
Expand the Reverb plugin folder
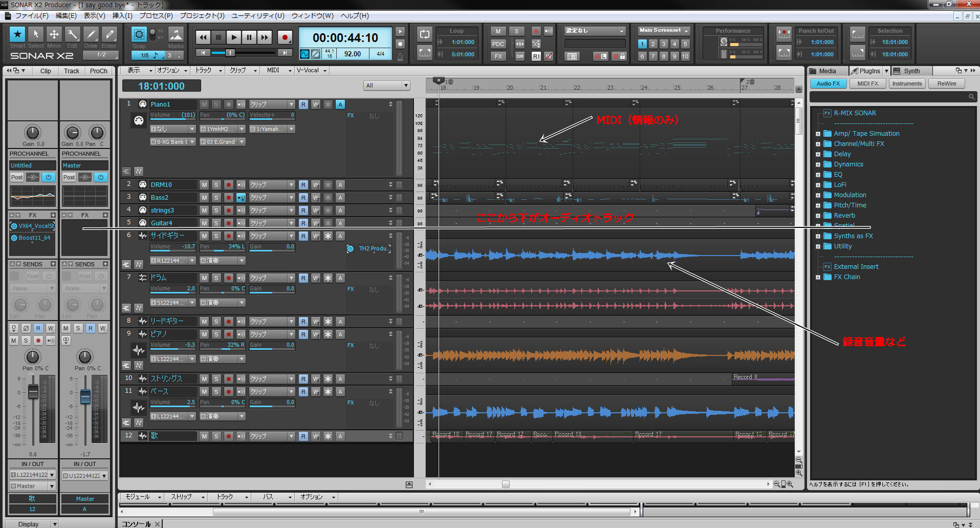tap(818, 216)
